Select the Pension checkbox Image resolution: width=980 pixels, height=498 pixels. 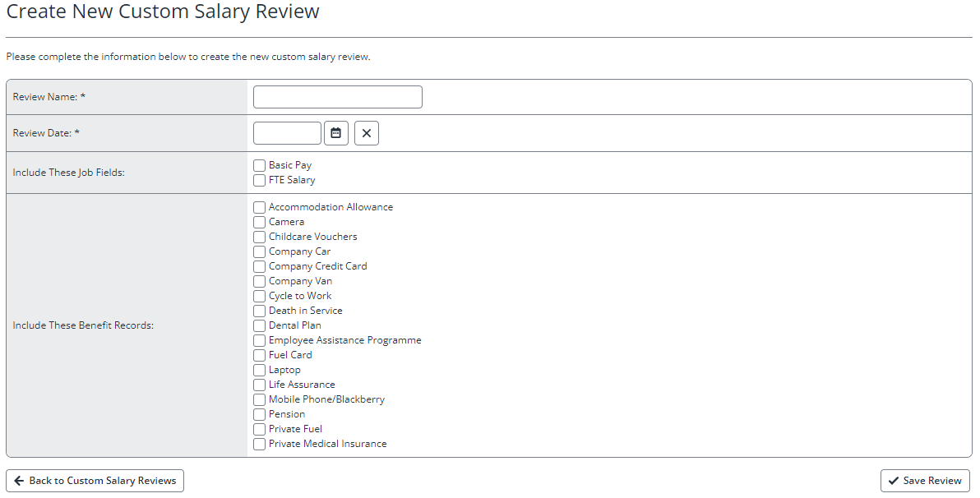259,414
